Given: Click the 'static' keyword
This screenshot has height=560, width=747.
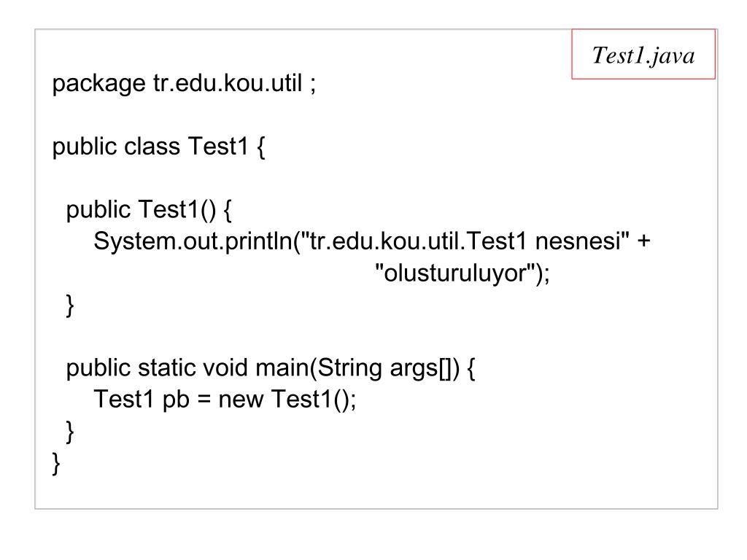Looking at the screenshot, I should tap(170, 368).
